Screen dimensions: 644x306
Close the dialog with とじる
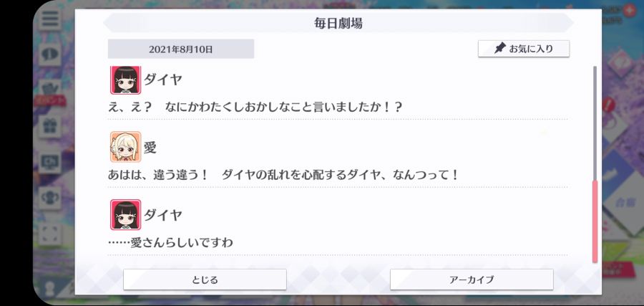click(205, 279)
